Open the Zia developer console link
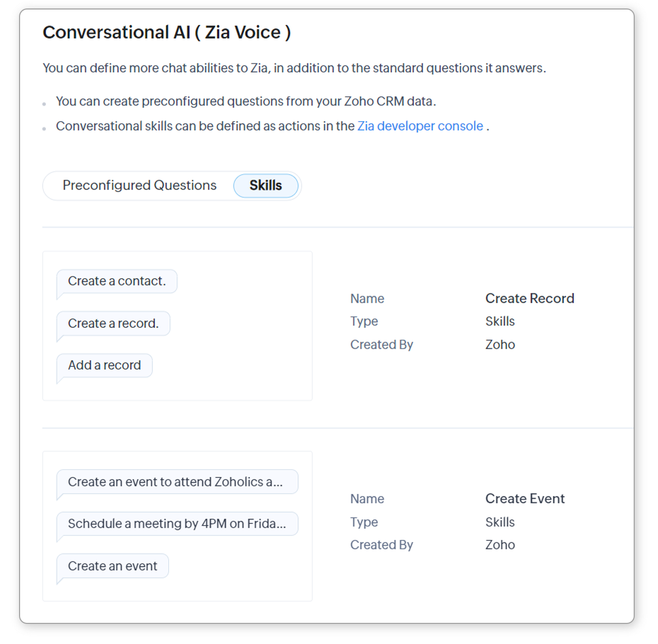Viewport: 658px width, 644px height. point(420,126)
